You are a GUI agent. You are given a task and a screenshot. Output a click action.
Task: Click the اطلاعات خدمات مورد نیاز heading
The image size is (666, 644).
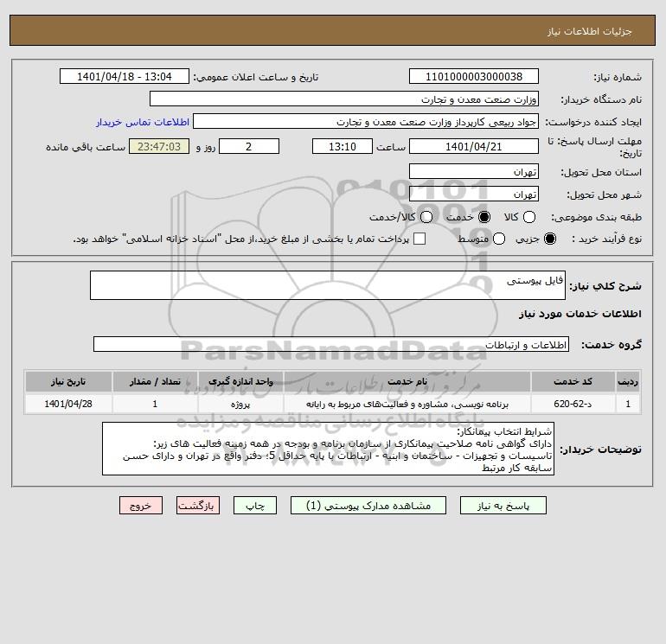tap(580, 314)
